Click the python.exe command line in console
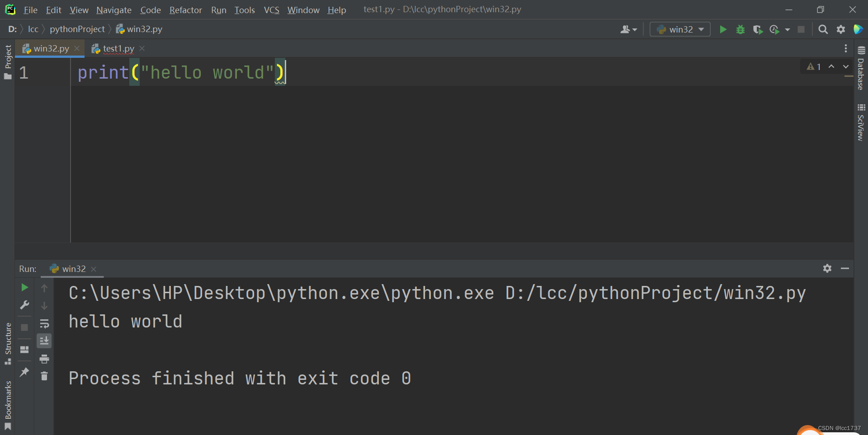 click(x=437, y=293)
